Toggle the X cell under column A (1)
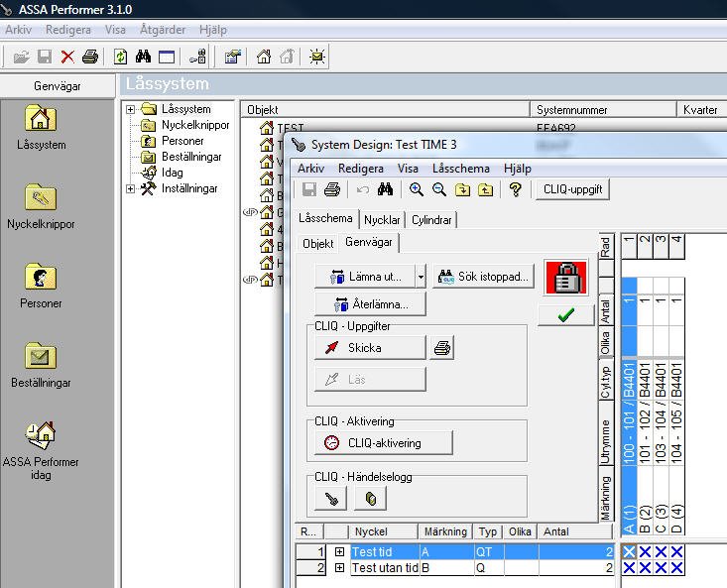The width and height of the screenshot is (727, 588). pos(630,552)
